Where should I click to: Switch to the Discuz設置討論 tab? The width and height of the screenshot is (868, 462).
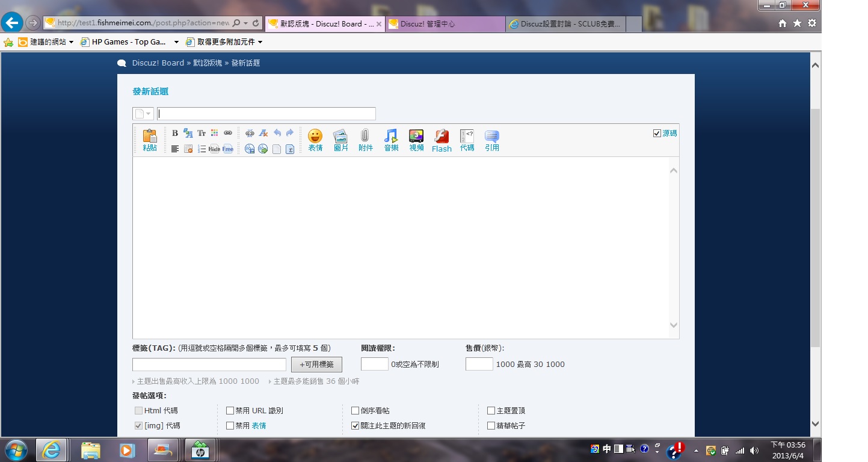[x=565, y=23]
